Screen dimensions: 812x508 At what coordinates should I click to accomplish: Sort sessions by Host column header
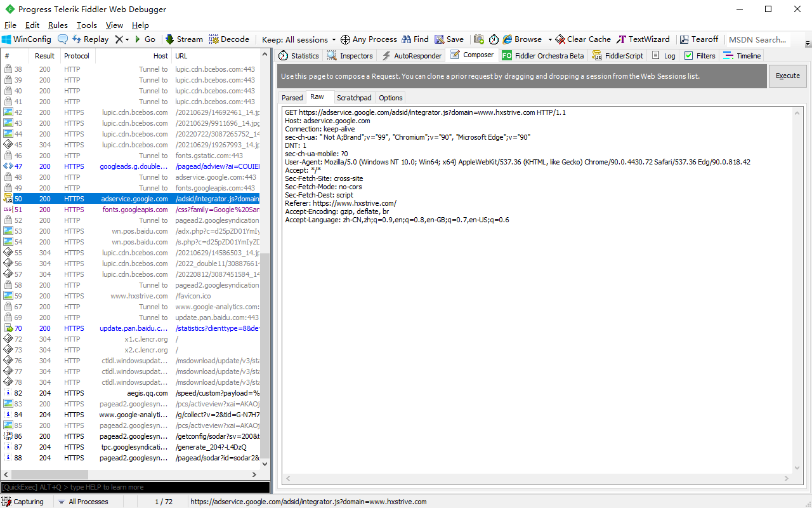point(133,56)
